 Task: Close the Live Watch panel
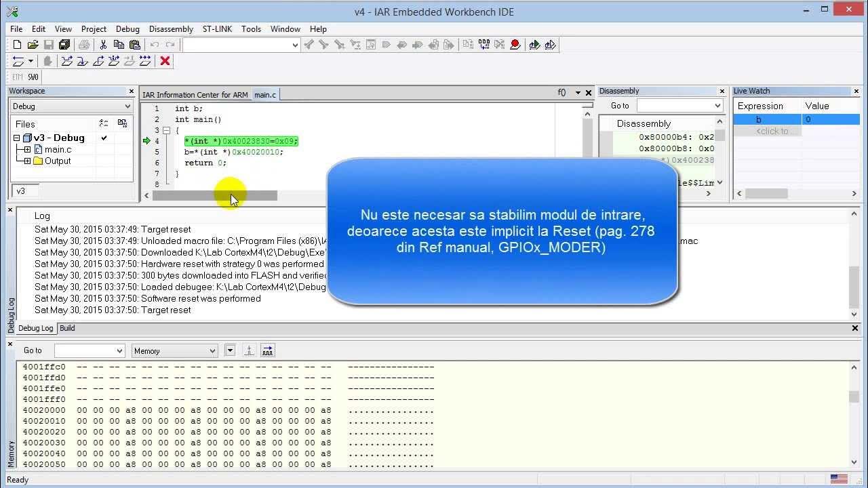pyautogui.click(x=856, y=91)
